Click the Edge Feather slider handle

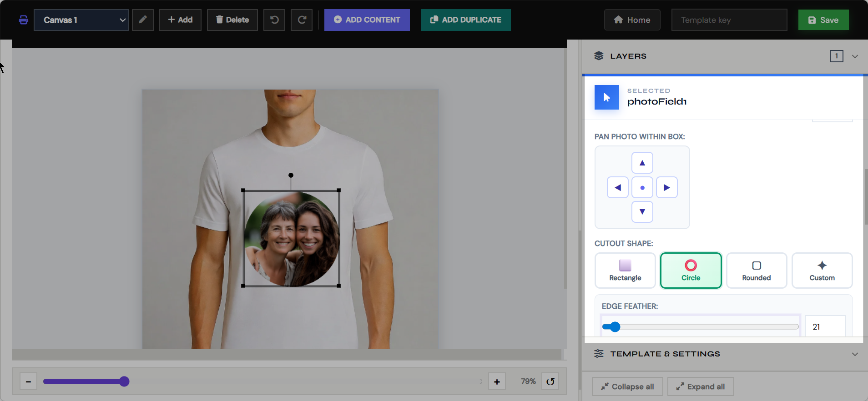(615, 327)
